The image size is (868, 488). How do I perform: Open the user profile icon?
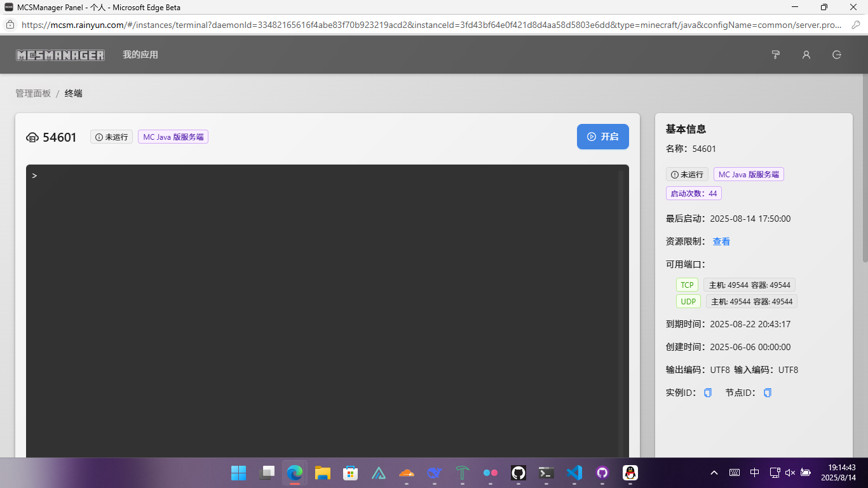[806, 55]
